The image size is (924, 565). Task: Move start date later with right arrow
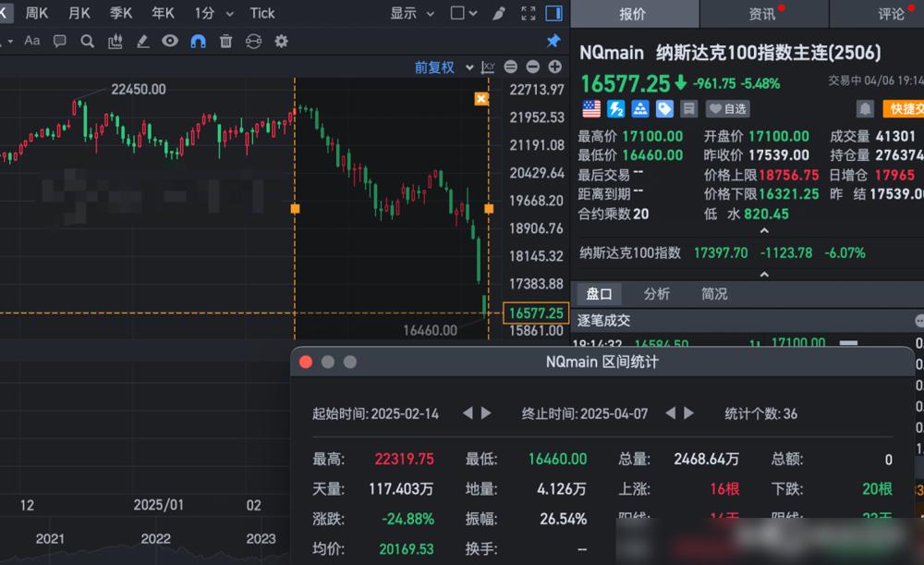(486, 412)
